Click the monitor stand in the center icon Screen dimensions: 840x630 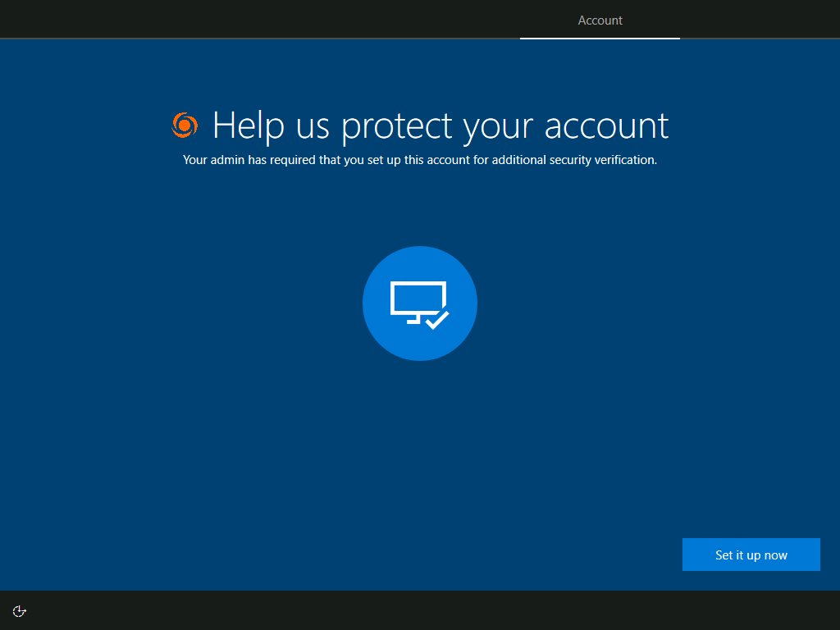coord(414,320)
